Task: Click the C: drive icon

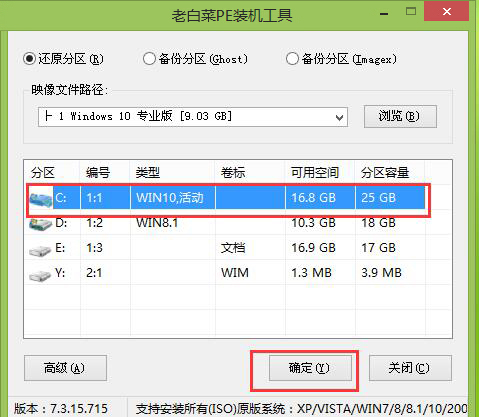Action: point(40,199)
